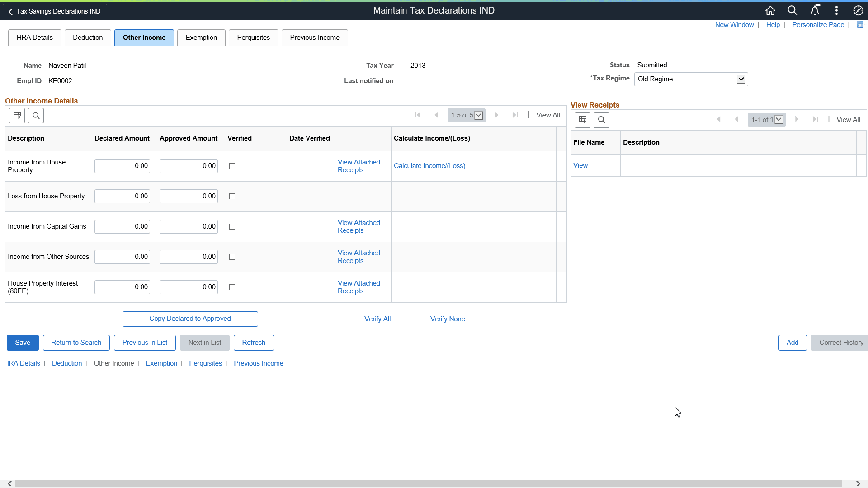Click Calculate Income/(Loss) for Income from House Property

(x=429, y=166)
